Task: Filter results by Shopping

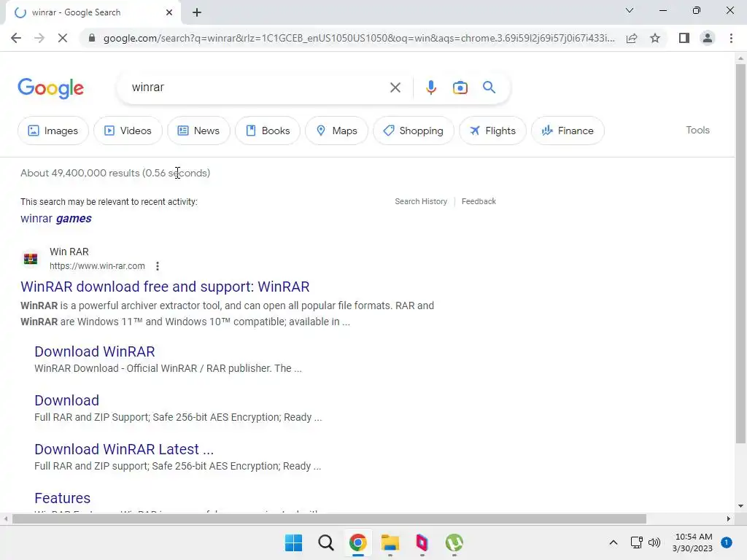Action: coord(413,131)
